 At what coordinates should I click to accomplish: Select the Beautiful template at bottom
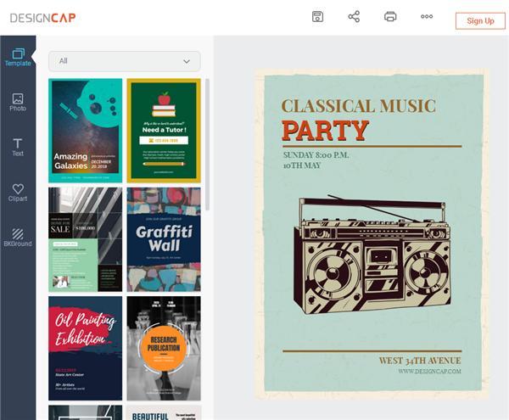pyautogui.click(x=164, y=412)
